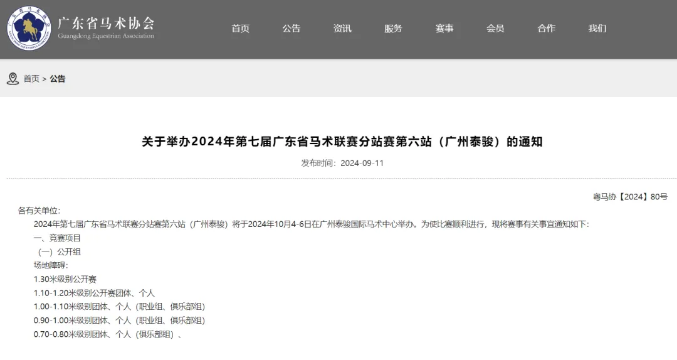Click the 广东省马术协会 site title text
Screen dimensions: 677x360
(106, 23)
